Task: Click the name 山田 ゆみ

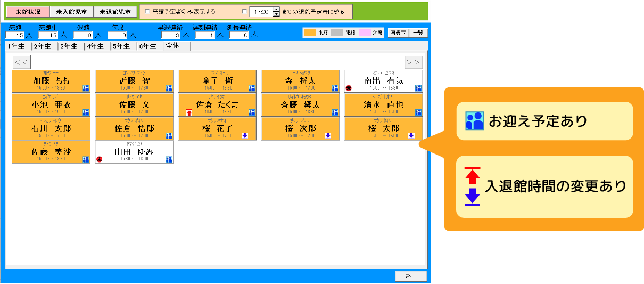Action: coord(134,152)
